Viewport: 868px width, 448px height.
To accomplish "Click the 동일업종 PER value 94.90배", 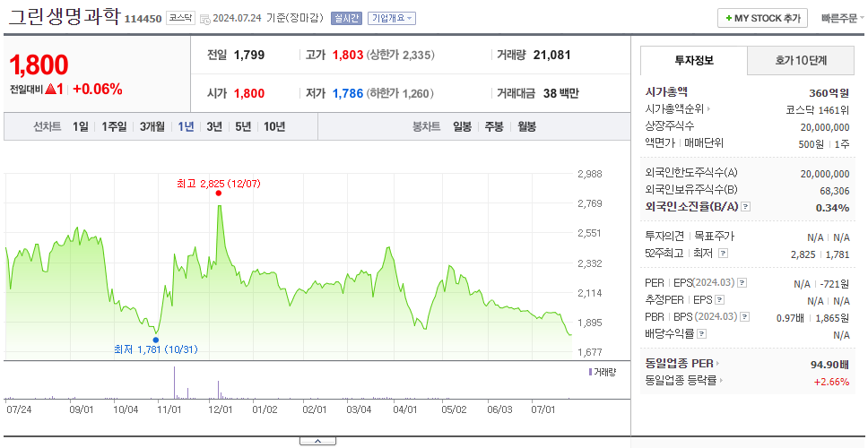I will (829, 365).
